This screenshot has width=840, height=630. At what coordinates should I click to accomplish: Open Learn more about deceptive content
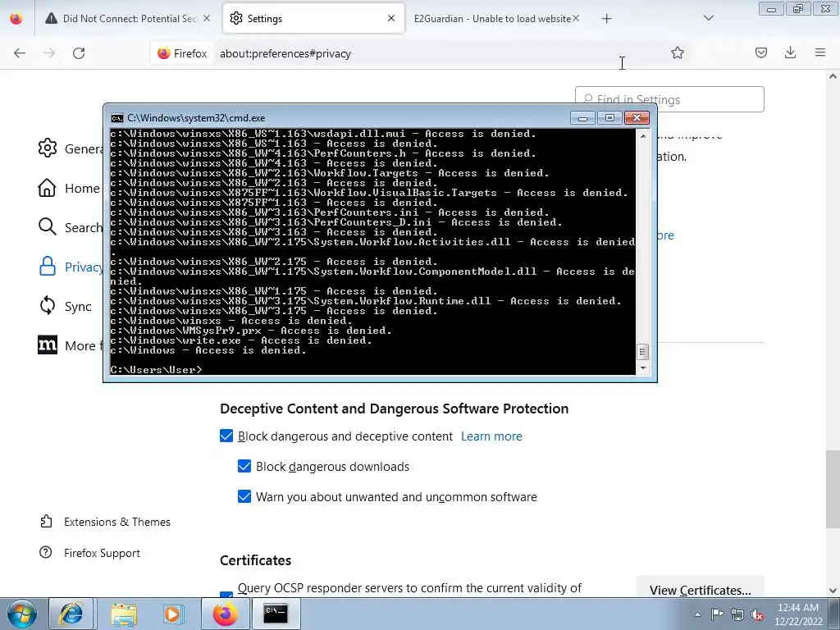pos(491,436)
